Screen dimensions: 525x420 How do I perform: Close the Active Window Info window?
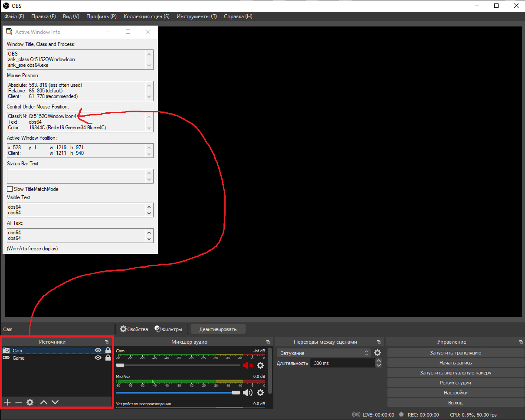click(x=148, y=32)
